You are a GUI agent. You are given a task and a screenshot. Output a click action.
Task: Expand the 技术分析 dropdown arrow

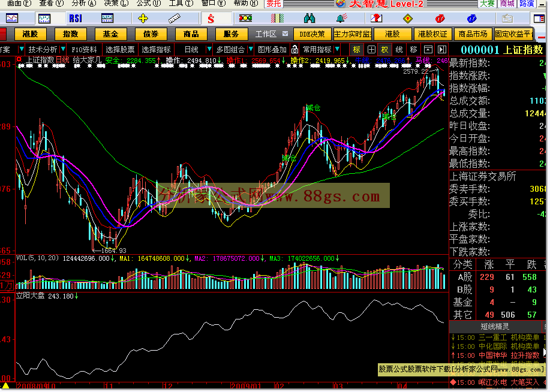[x=63, y=49]
